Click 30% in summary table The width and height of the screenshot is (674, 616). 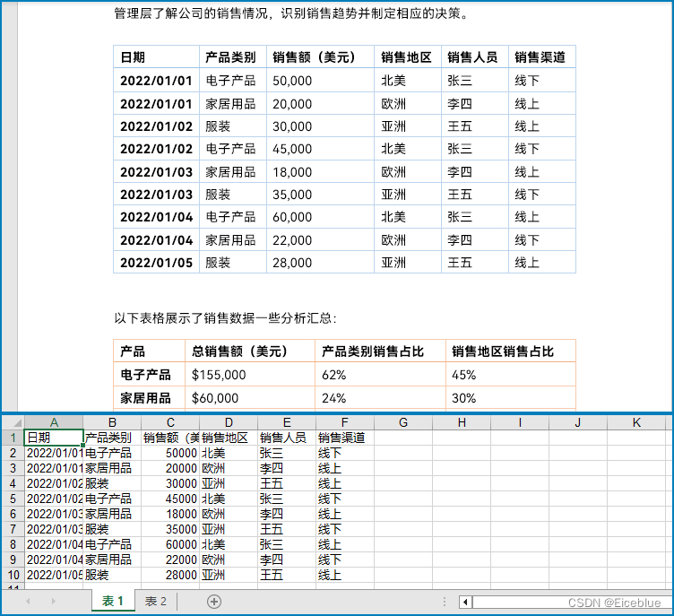[463, 398]
